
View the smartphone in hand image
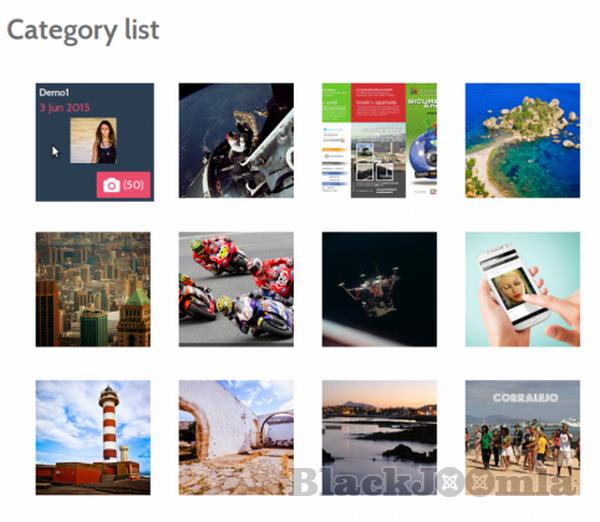[x=522, y=289]
